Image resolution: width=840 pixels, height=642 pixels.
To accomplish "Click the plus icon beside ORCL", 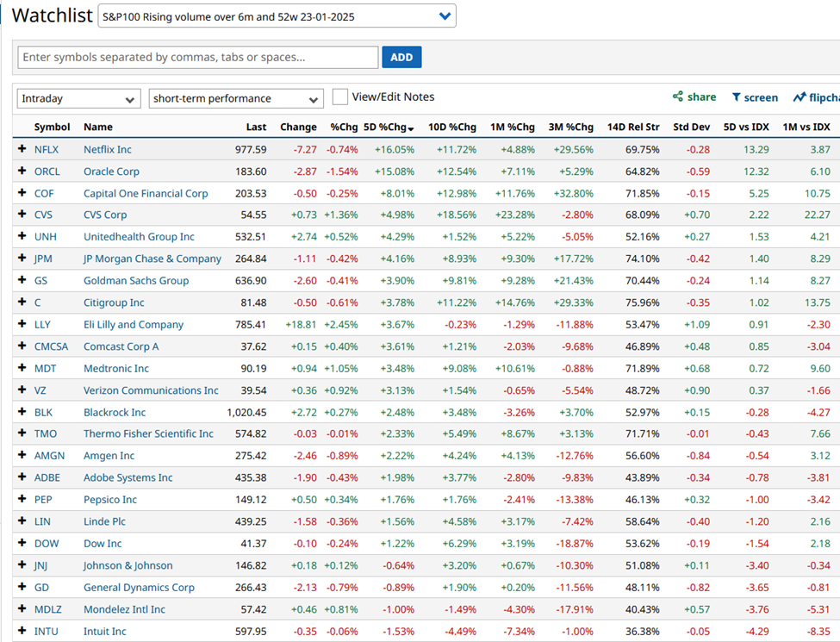I will point(22,171).
